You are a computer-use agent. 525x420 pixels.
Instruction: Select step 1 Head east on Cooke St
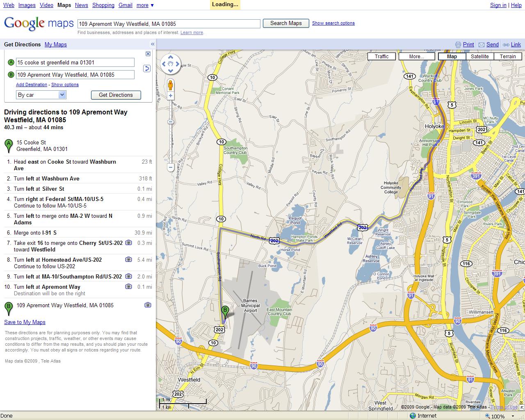[x=78, y=165]
